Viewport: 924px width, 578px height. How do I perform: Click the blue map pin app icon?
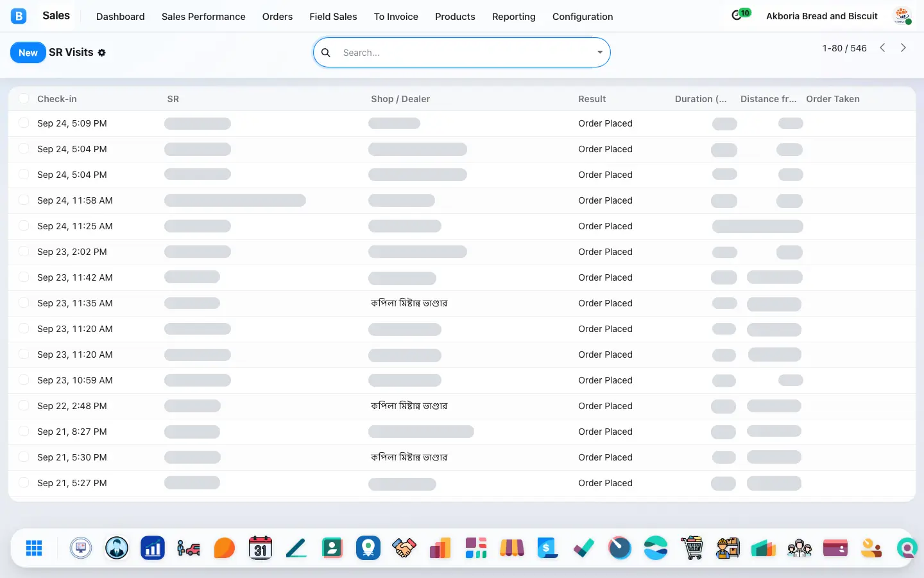pyautogui.click(x=368, y=548)
